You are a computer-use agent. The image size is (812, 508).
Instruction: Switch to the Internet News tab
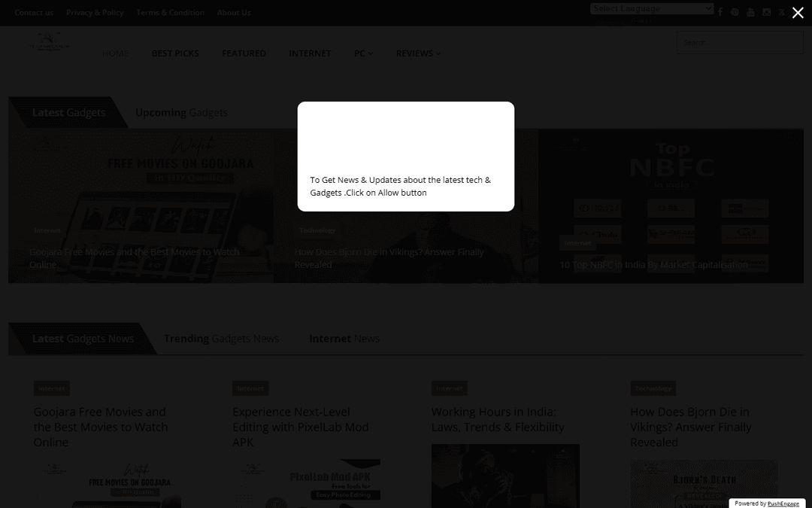coord(344,339)
